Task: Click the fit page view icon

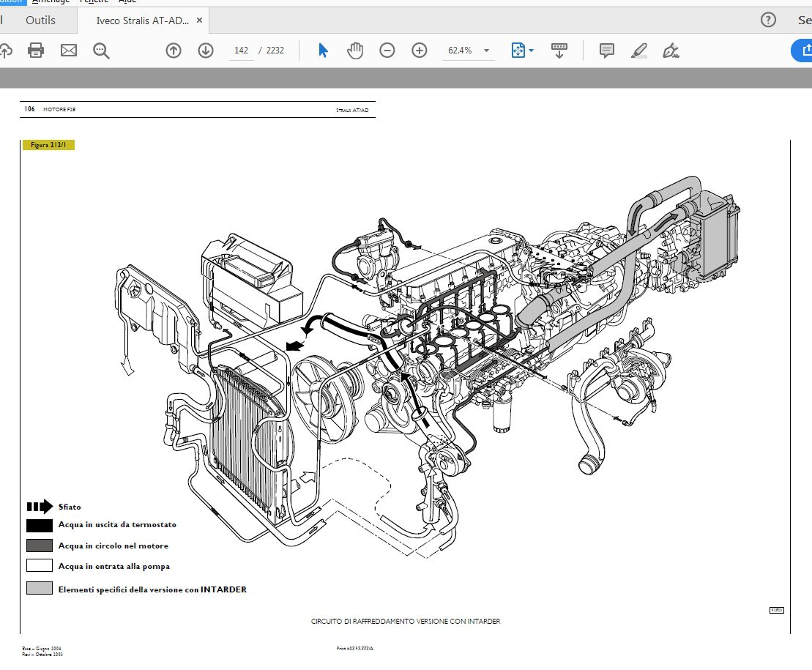Action: (518, 51)
